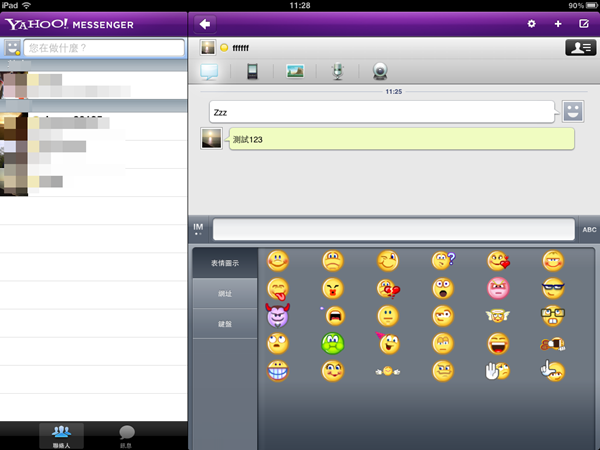The width and height of the screenshot is (600, 450).
Task: Insert the small hug emoticon
Action: click(x=388, y=371)
